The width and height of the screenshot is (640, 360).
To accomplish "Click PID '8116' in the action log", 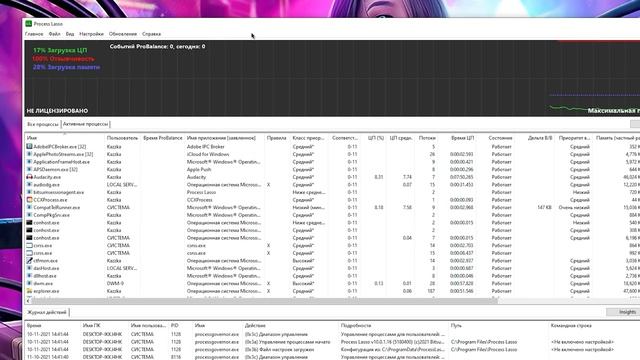I will coord(176,357).
